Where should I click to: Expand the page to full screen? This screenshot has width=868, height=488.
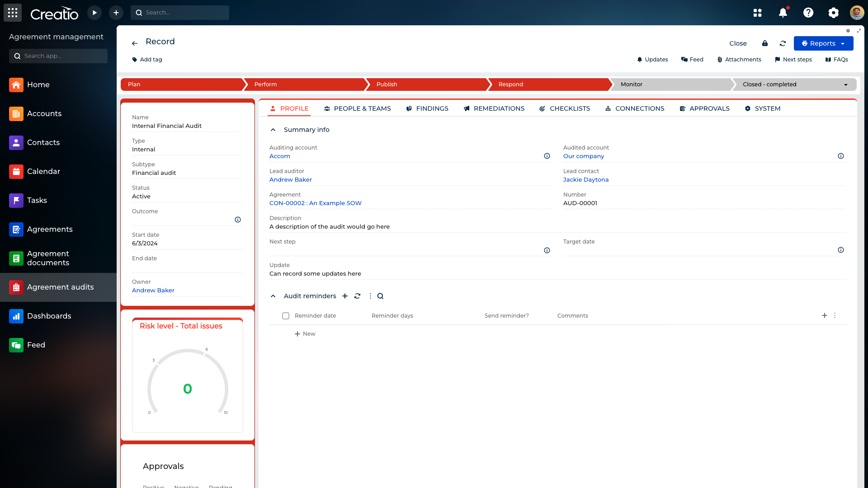pos(859,31)
